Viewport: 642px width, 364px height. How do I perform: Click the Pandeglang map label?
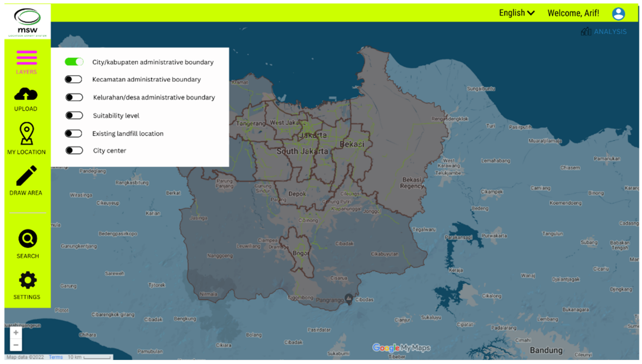pyautogui.click(x=93, y=171)
